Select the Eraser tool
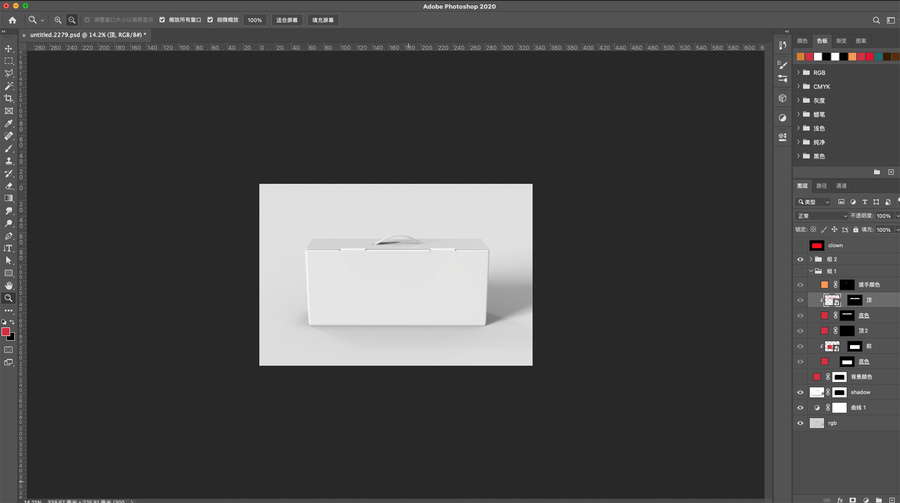900x503 pixels. pyautogui.click(x=9, y=185)
